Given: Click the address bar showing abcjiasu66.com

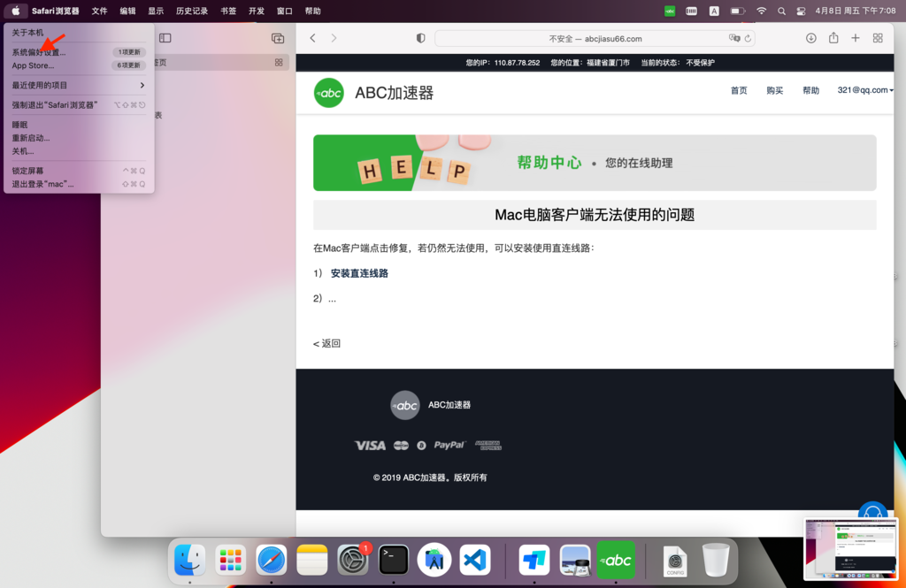Looking at the screenshot, I should click(x=595, y=39).
